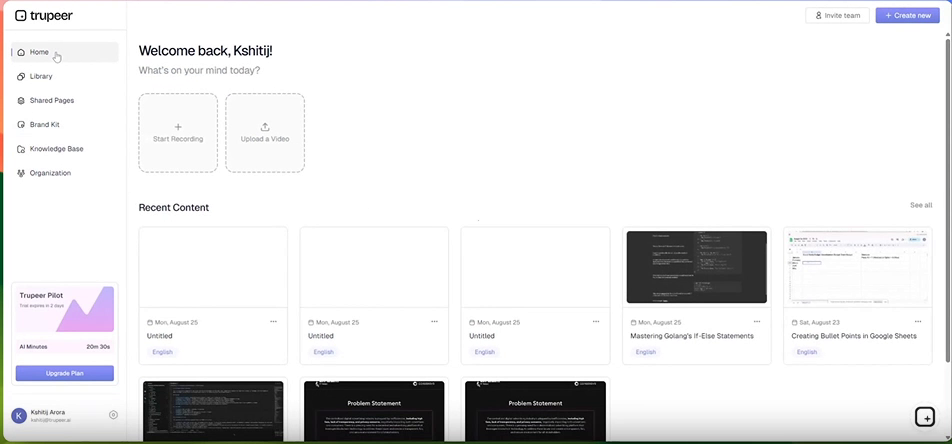Click the Creating Bullet Points in Google Sheets title

854,336
